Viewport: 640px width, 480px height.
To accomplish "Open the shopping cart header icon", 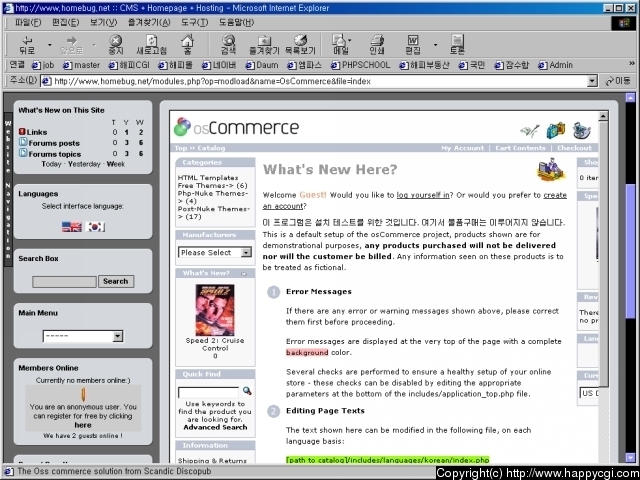I will tap(556, 130).
